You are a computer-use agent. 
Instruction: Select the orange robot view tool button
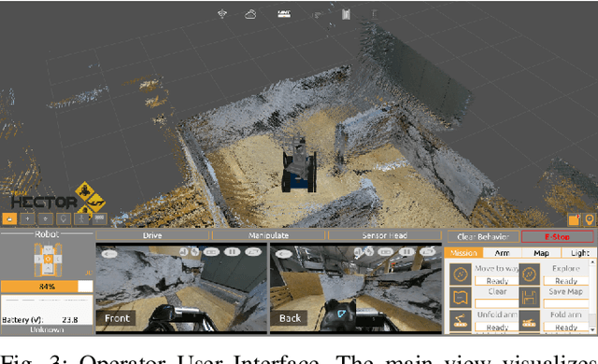(9, 219)
